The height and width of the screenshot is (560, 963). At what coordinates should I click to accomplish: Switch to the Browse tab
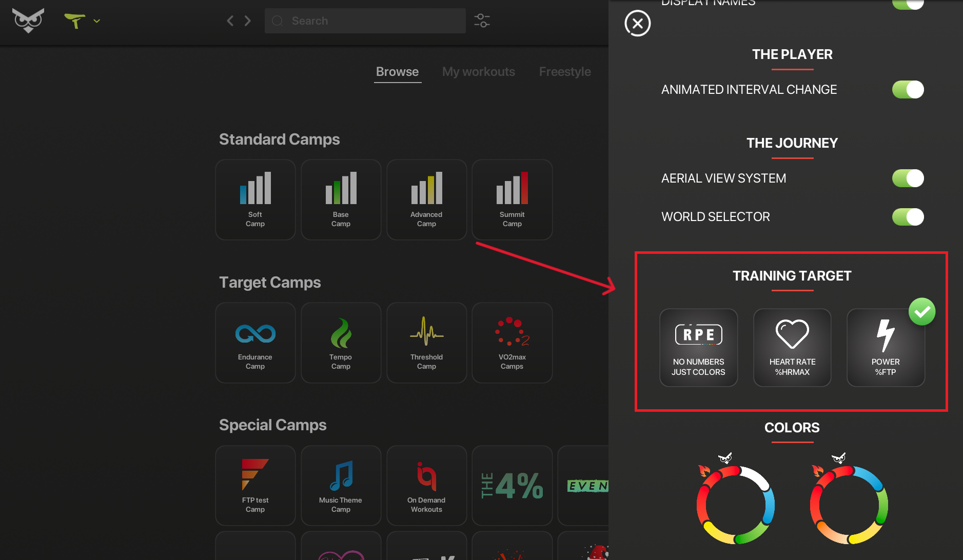click(x=397, y=72)
